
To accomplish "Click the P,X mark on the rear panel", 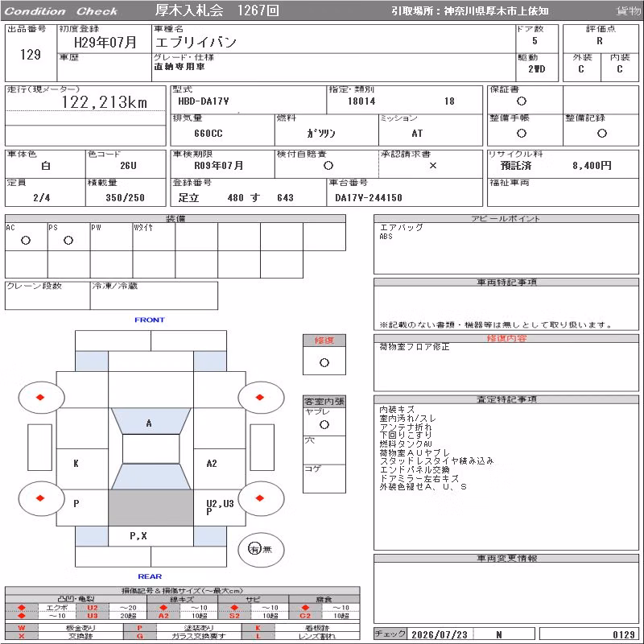I will (x=138, y=535).
